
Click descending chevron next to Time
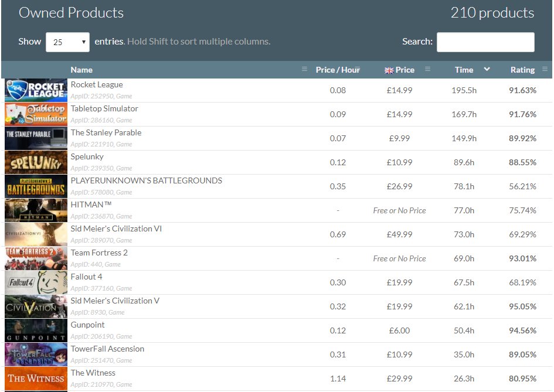487,69
